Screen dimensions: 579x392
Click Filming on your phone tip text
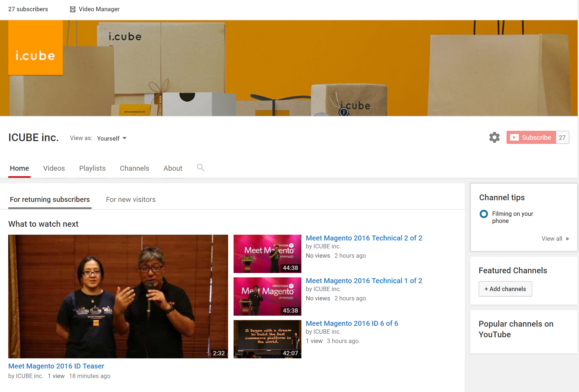click(512, 217)
